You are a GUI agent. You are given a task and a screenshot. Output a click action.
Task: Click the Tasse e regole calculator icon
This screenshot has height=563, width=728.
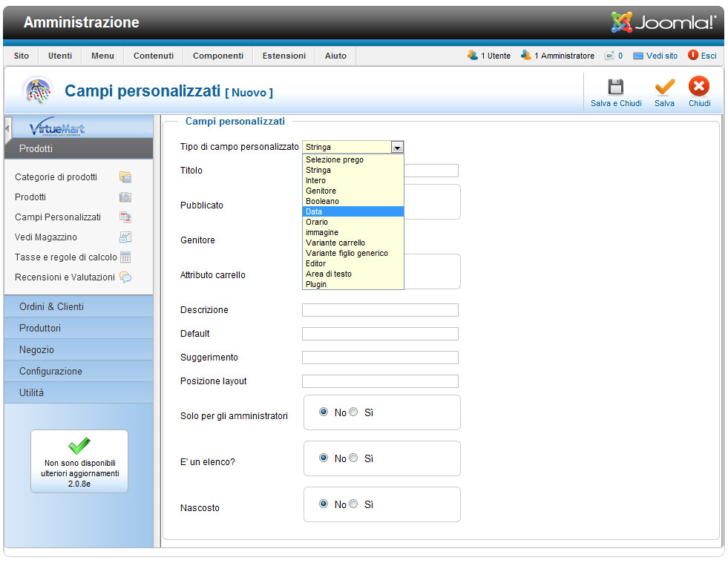point(125,257)
